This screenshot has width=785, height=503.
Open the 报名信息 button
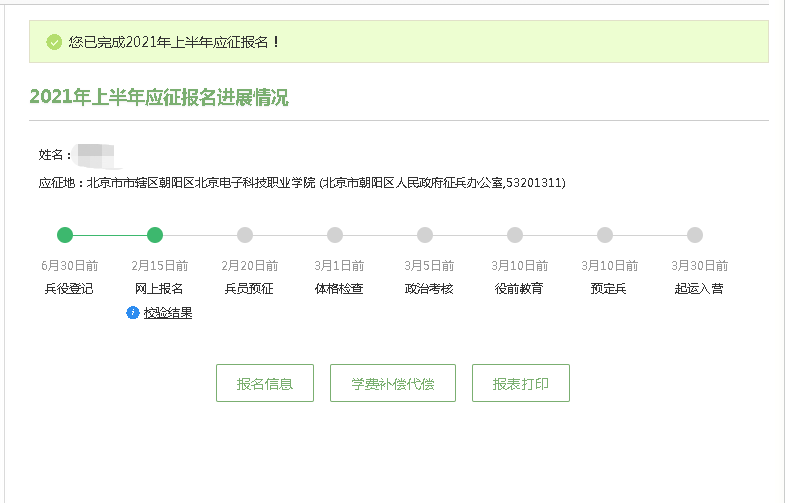265,383
